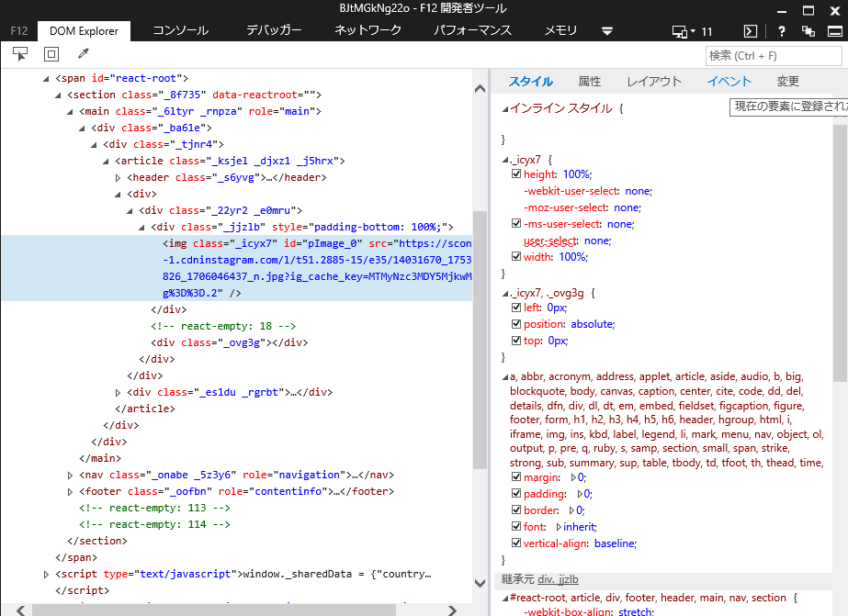Image resolution: width=848 pixels, height=616 pixels.
Task: Click the user-select: none struck-through property
Action: pos(567,241)
